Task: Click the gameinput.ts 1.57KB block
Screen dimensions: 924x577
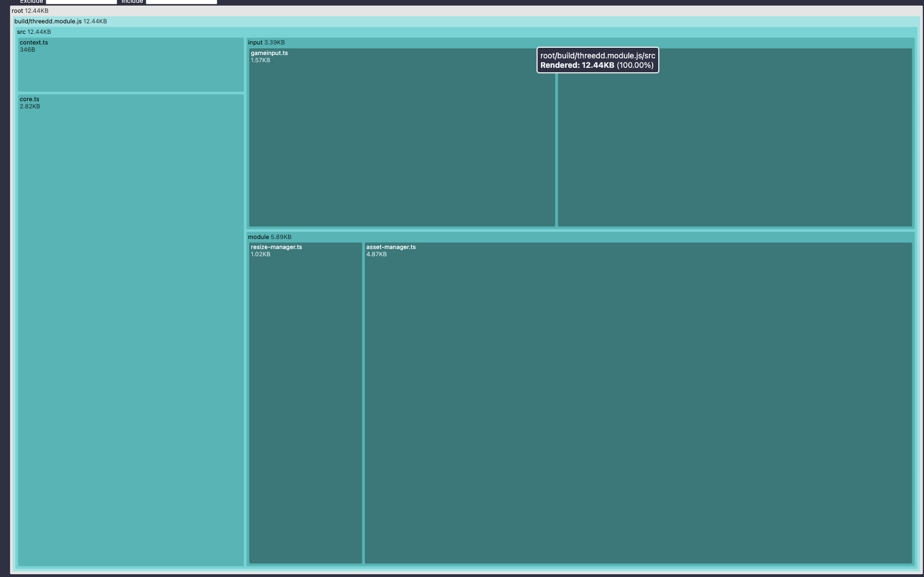Action: pos(402,137)
